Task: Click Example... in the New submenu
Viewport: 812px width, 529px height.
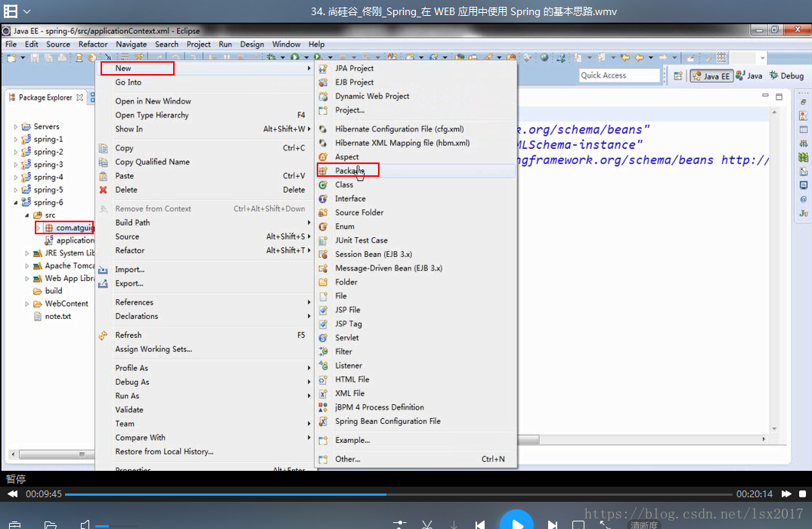Action: [352, 441]
